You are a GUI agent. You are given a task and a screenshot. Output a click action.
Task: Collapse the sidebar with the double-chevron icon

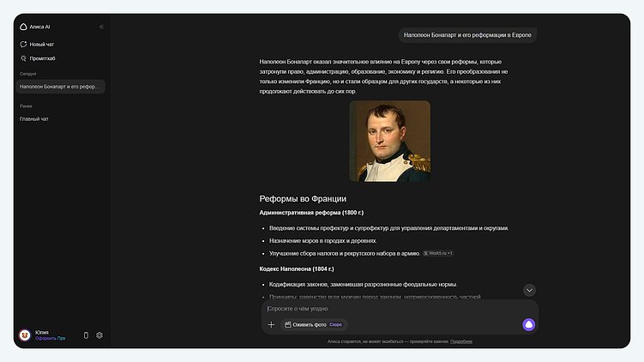(101, 27)
